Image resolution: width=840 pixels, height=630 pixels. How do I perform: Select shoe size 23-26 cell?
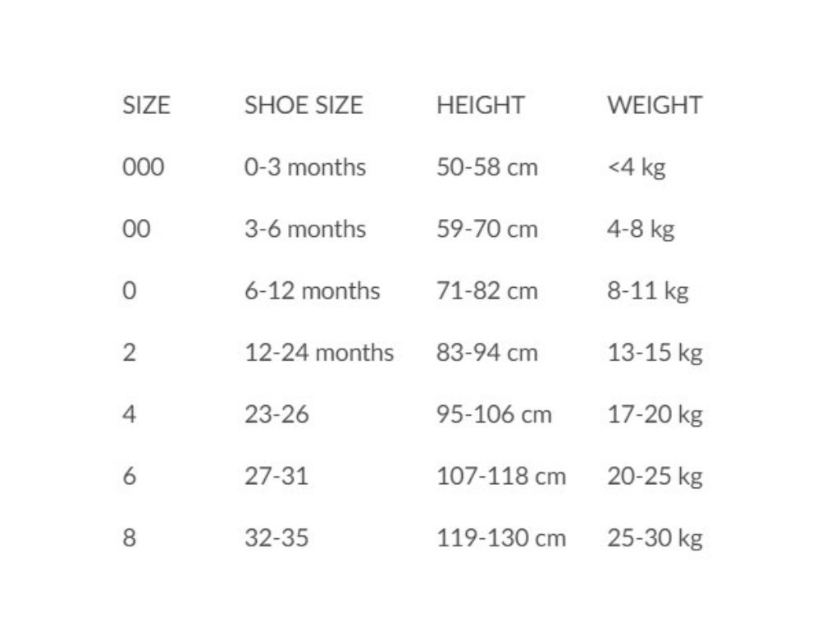(276, 414)
